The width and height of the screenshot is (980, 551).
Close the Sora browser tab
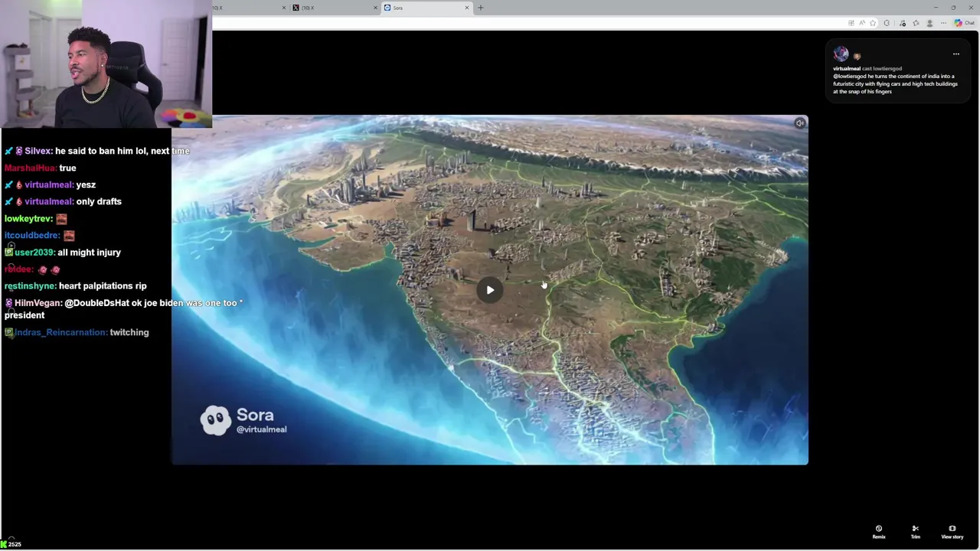[x=466, y=8]
